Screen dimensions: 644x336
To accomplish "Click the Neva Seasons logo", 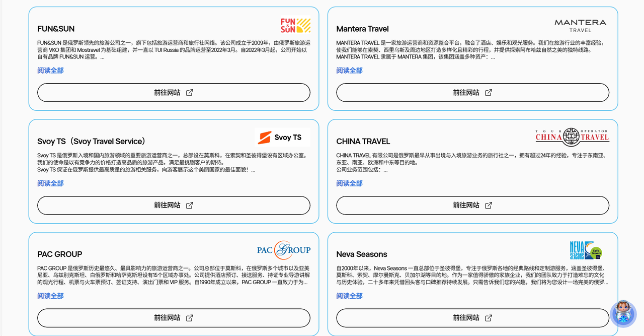I will (x=586, y=250).
